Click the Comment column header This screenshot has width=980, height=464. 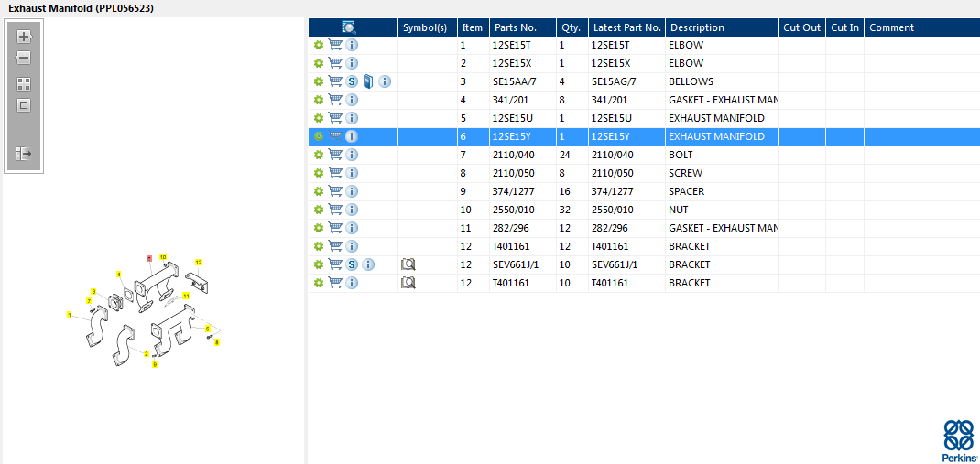922,27
